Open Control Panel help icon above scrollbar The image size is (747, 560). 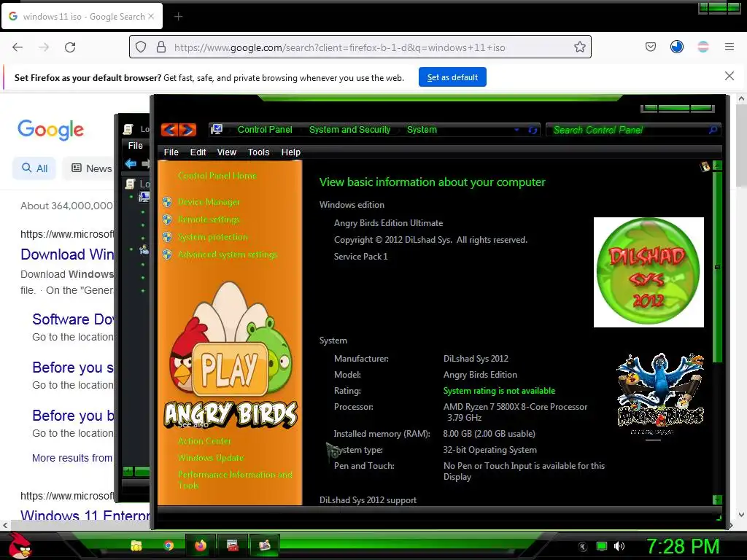(705, 166)
